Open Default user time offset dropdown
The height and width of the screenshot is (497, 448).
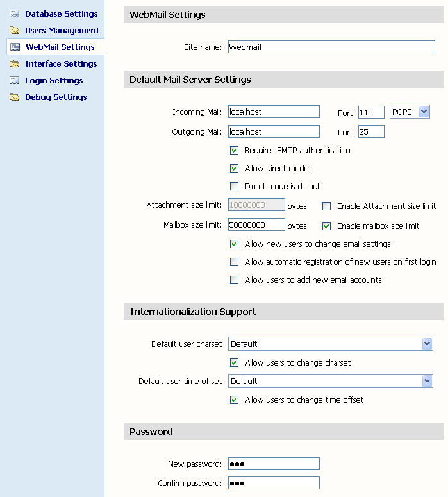427,381
